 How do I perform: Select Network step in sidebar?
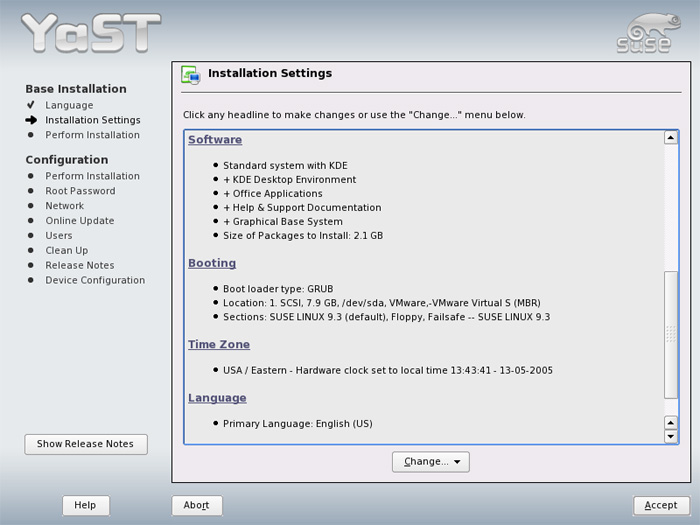pyautogui.click(x=65, y=206)
